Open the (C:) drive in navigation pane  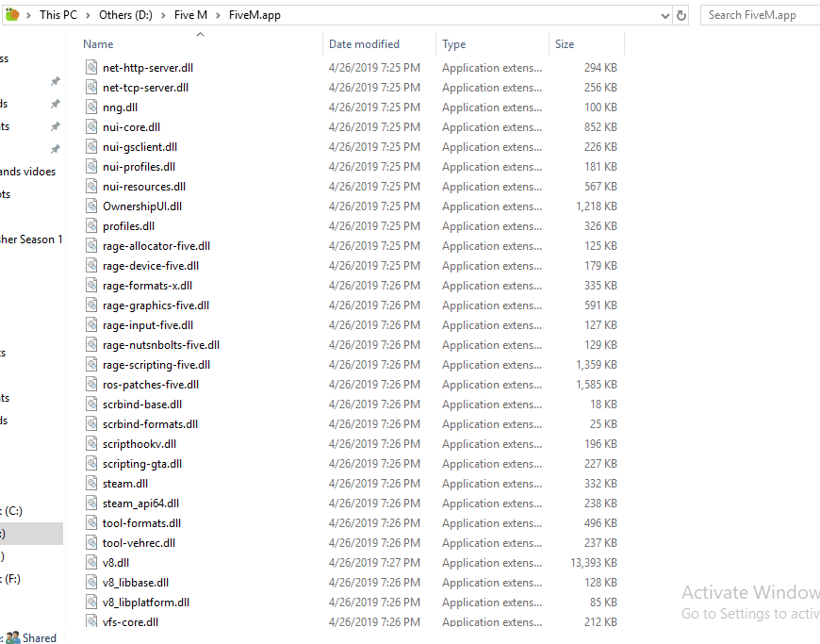pyautogui.click(x=11, y=511)
